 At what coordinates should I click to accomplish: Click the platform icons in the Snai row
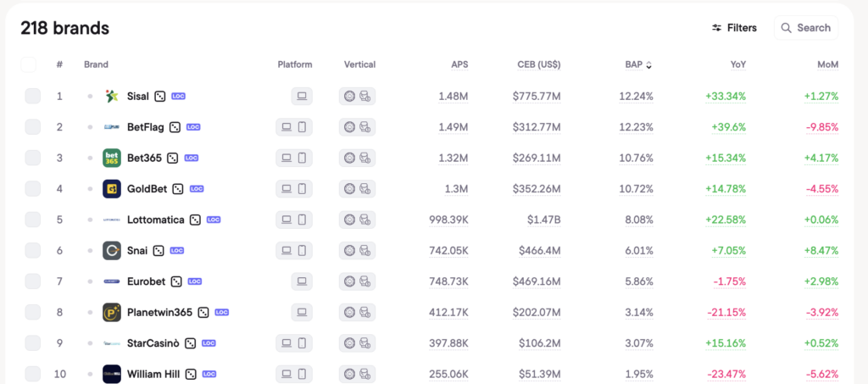[x=294, y=251]
